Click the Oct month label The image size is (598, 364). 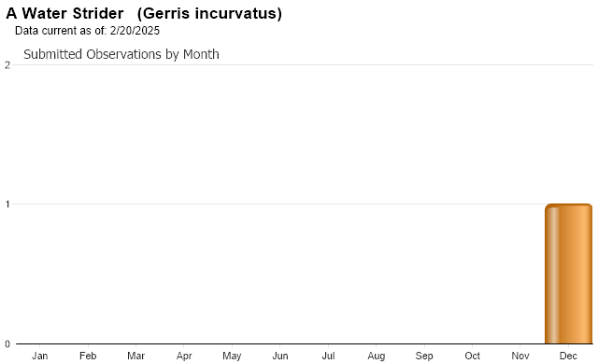tap(472, 356)
